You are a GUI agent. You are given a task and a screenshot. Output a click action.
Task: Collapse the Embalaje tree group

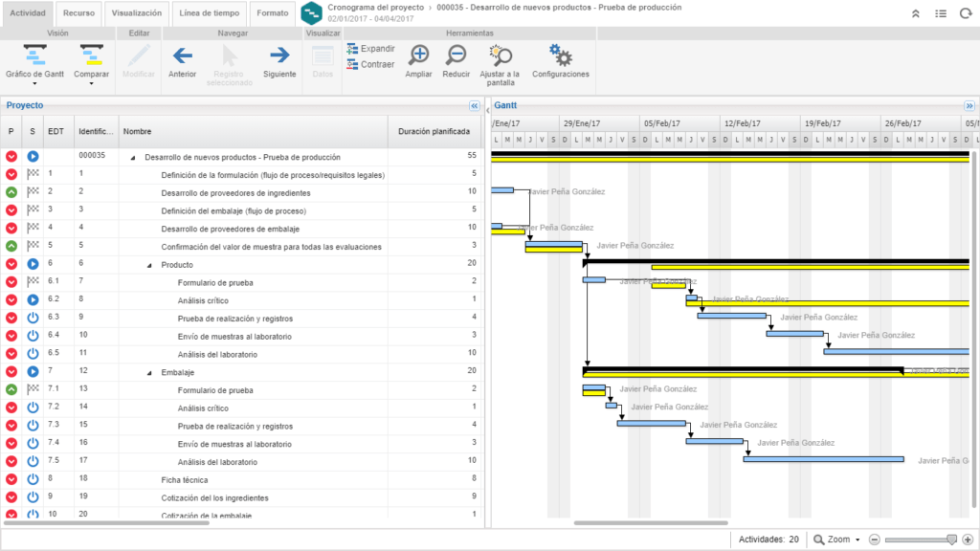pyautogui.click(x=149, y=372)
